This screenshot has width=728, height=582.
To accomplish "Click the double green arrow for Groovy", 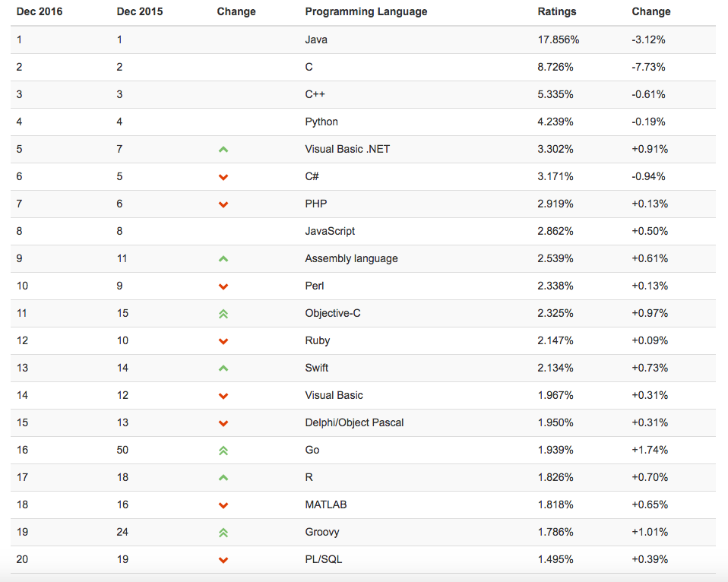I will pyautogui.click(x=223, y=533).
